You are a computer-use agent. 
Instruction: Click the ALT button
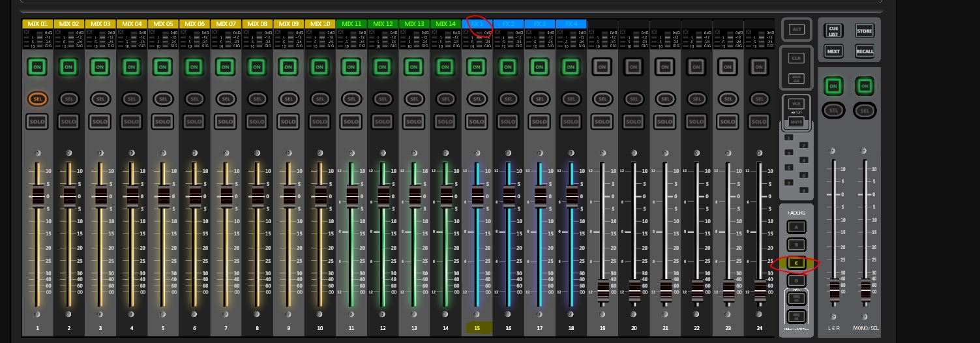pos(796,29)
